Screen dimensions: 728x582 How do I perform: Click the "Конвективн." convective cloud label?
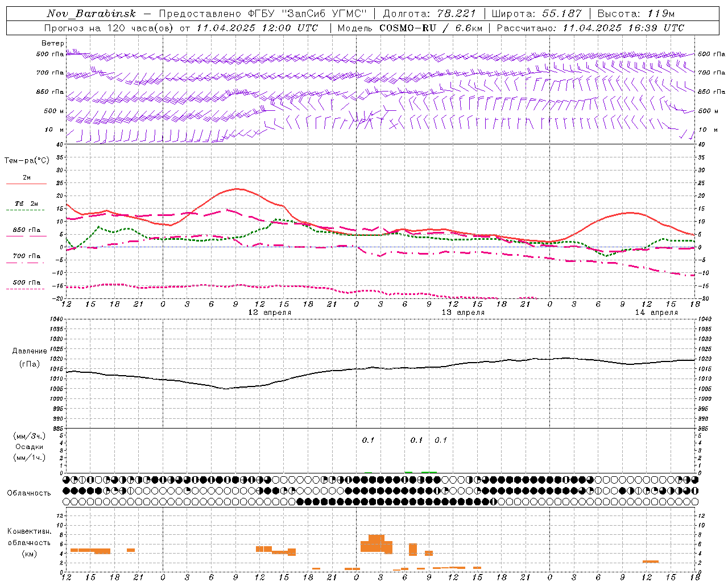tap(30, 531)
